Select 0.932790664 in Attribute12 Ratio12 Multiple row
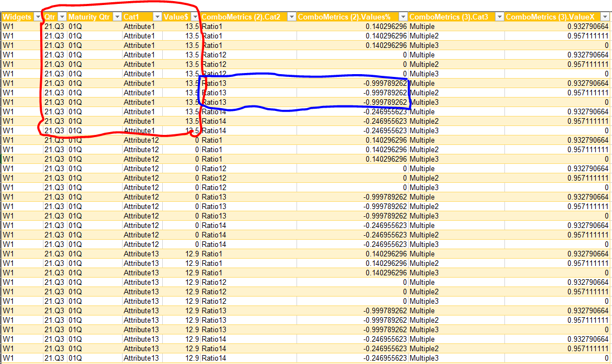 [x=557, y=168]
